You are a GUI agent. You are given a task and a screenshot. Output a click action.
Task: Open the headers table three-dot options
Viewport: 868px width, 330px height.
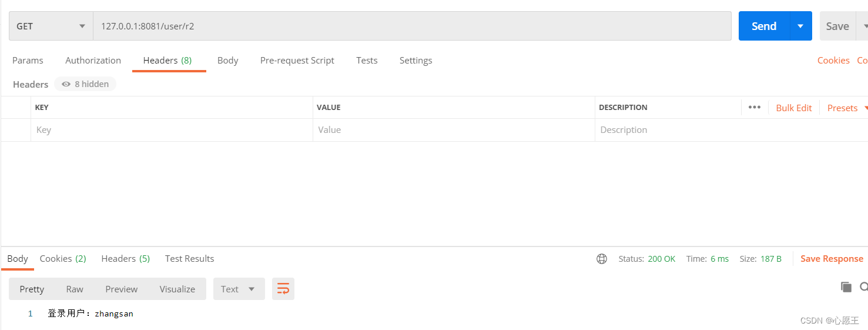click(x=755, y=107)
